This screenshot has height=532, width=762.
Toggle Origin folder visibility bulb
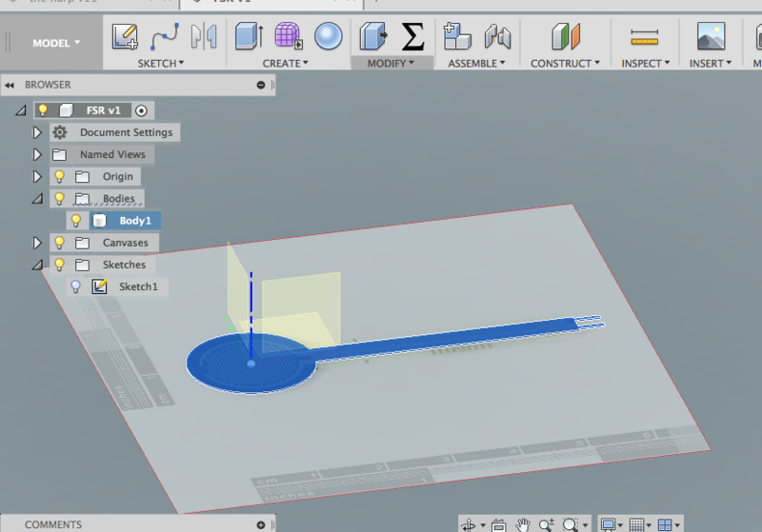coord(59,176)
